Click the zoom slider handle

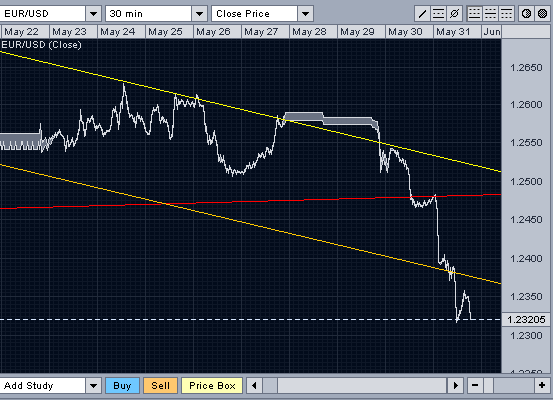pos(488,386)
